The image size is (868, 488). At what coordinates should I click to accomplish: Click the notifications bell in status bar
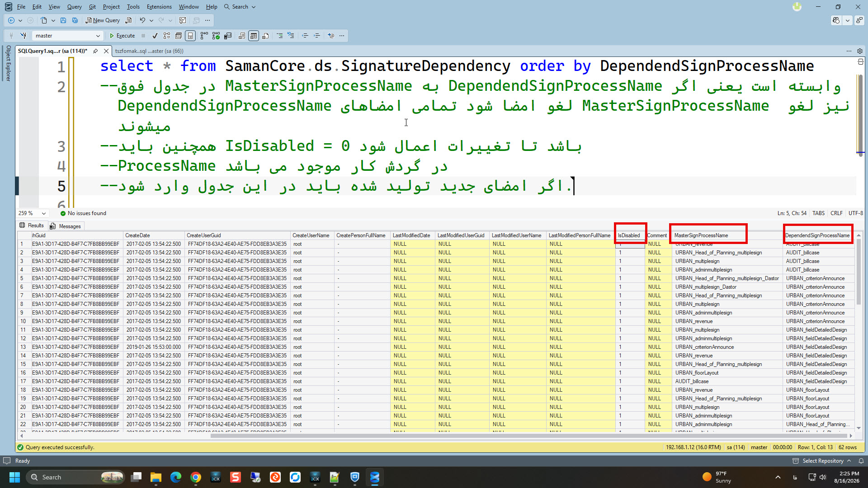861,461
